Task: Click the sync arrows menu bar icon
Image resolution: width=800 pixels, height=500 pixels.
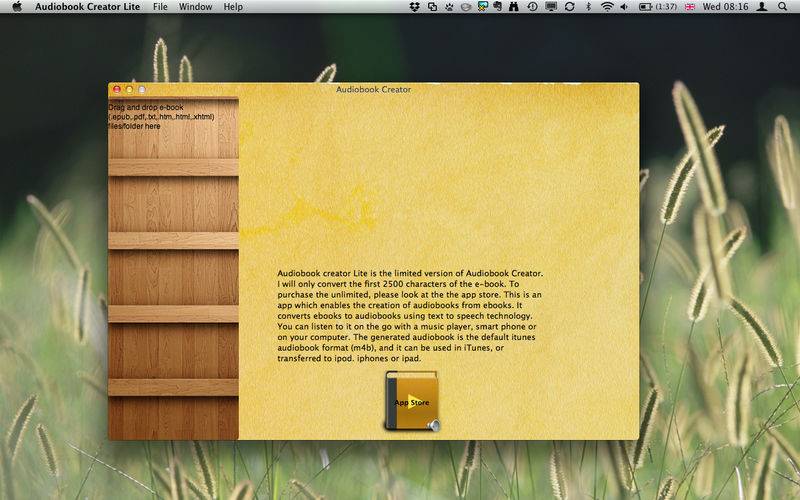Action: point(570,7)
